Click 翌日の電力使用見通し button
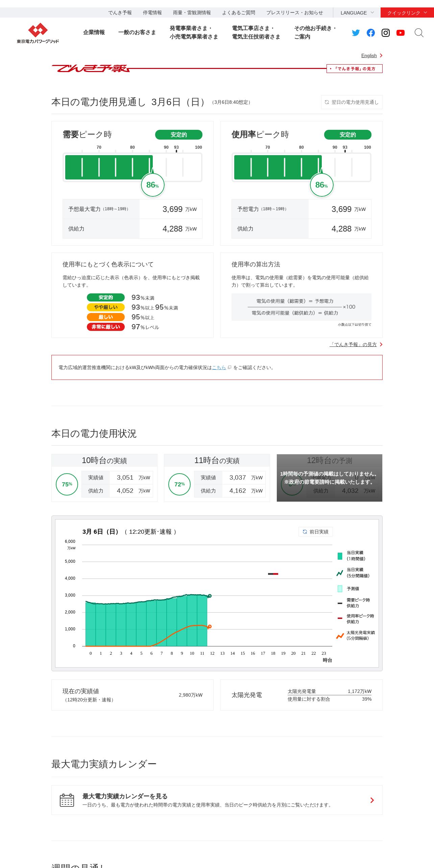The width and height of the screenshot is (434, 868). tap(352, 102)
